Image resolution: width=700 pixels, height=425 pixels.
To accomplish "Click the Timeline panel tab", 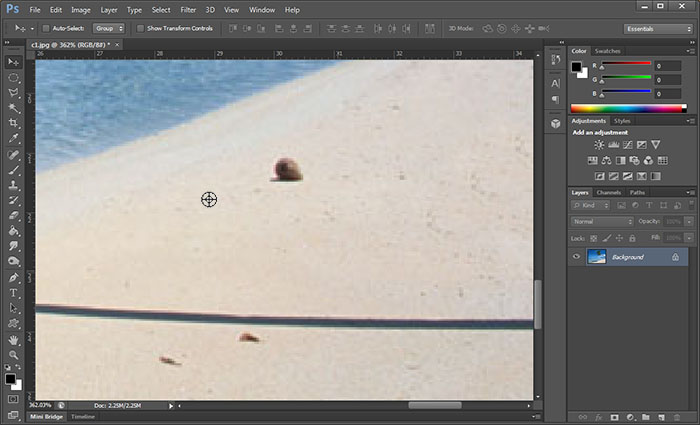I will coord(83,416).
